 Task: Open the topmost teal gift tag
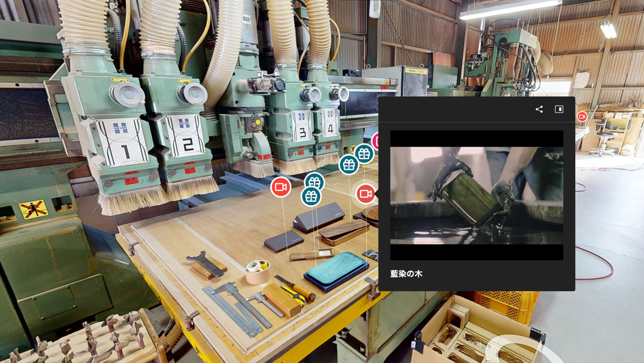coord(364,153)
